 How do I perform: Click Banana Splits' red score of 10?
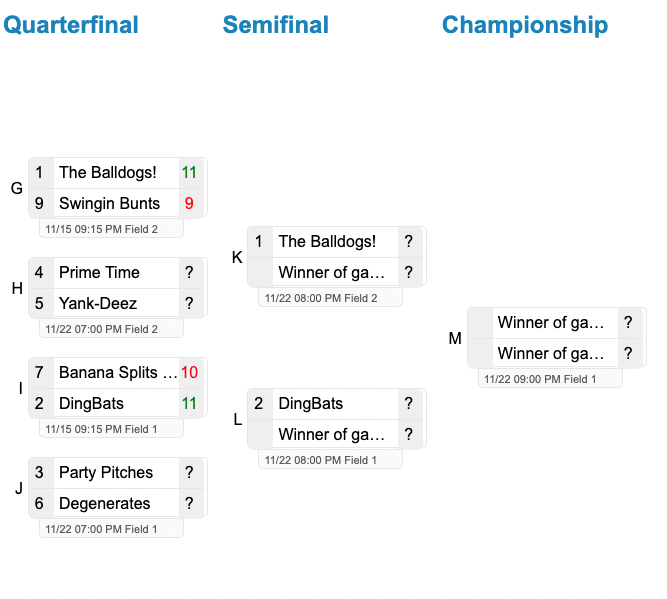[189, 373]
